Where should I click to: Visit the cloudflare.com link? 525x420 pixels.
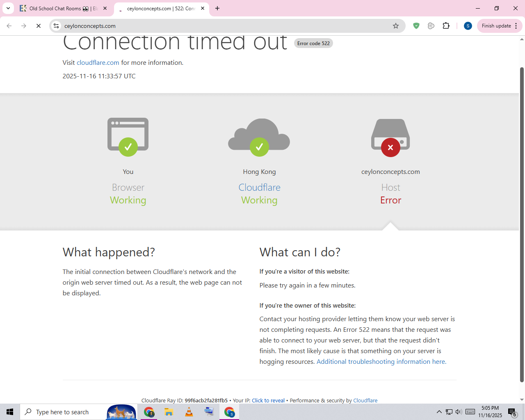(x=98, y=63)
